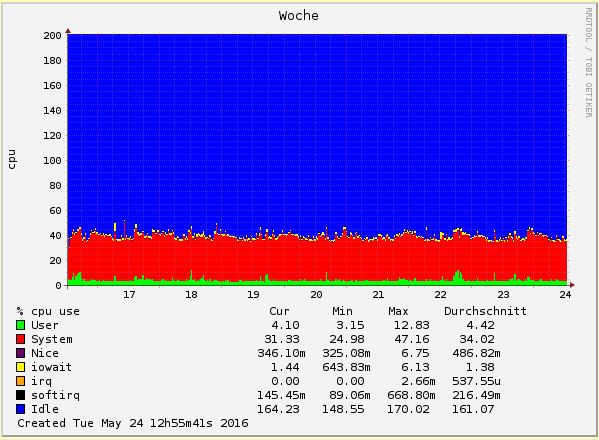Click the Woche graph title
The image size is (599, 440).
(x=298, y=16)
